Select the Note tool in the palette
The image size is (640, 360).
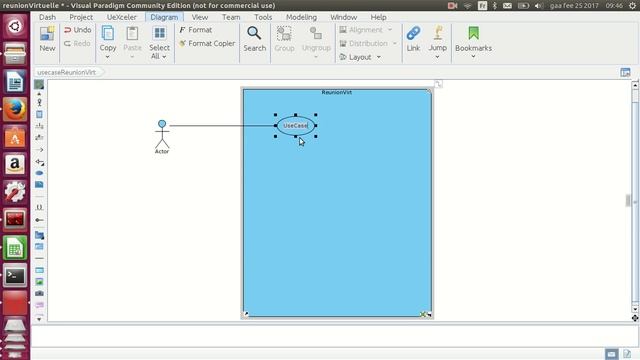pyautogui.click(x=39, y=184)
